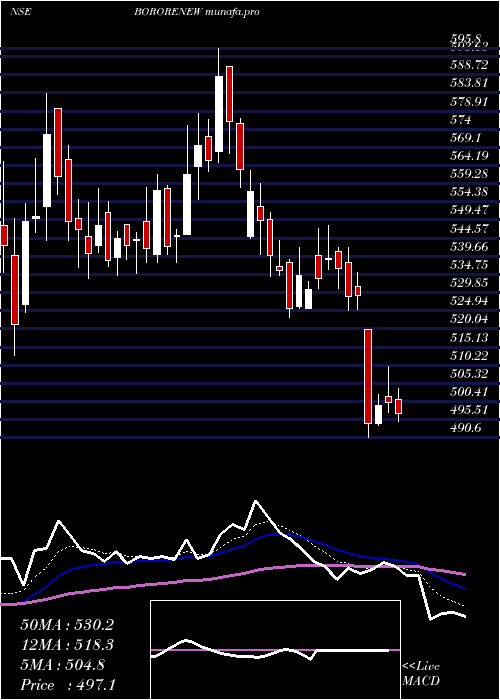Select the 574 price level label
This screenshot has width=500, height=700.
point(461,120)
